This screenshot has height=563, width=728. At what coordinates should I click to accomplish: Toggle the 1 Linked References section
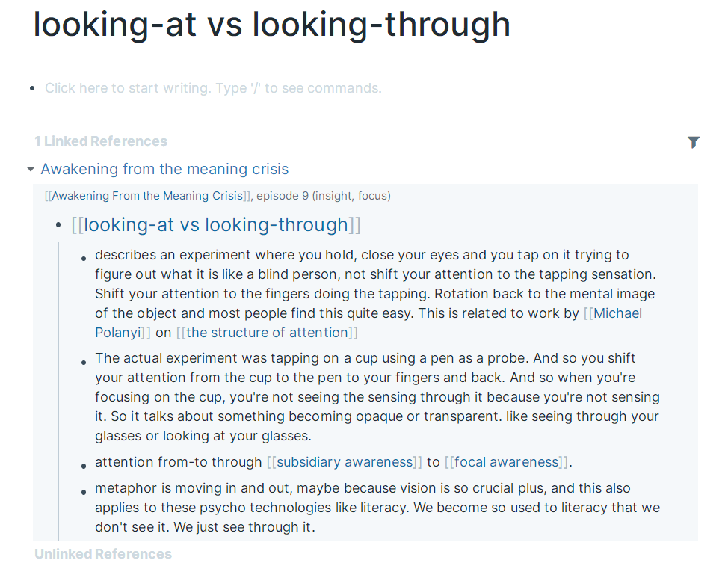coord(101,141)
